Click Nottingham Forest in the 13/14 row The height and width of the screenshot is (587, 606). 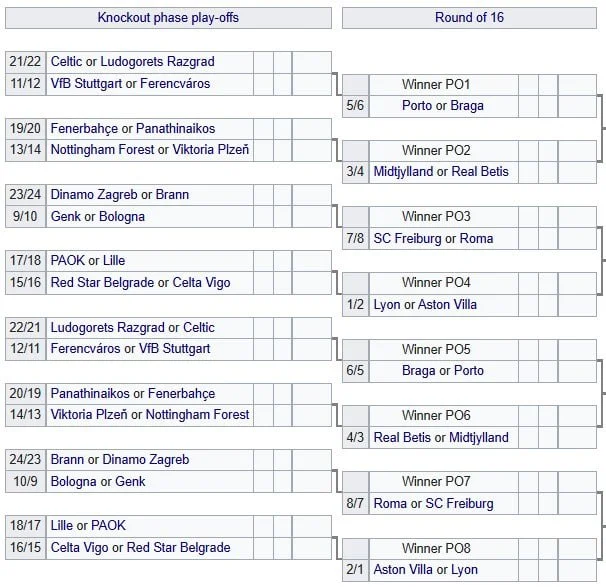102,150
